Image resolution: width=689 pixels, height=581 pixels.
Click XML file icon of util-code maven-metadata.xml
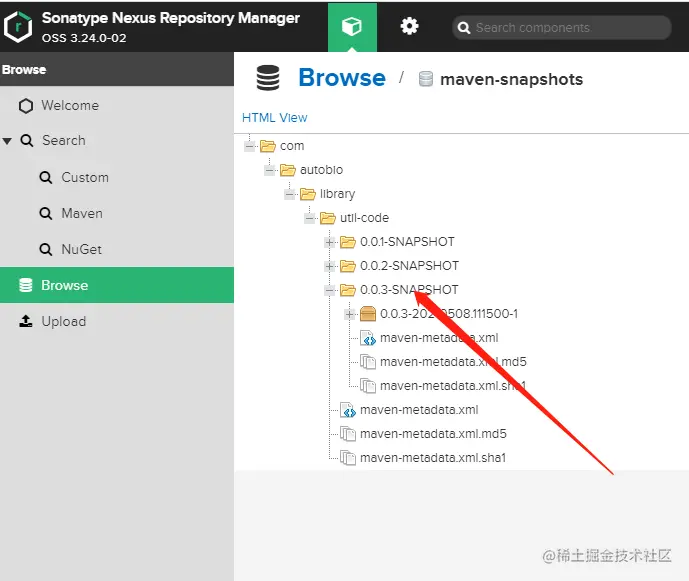coord(348,410)
